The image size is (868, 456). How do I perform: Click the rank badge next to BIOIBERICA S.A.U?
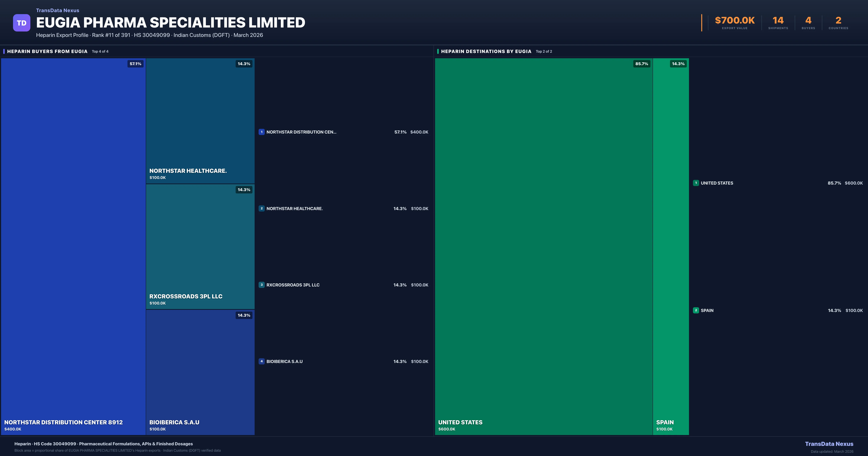262,361
